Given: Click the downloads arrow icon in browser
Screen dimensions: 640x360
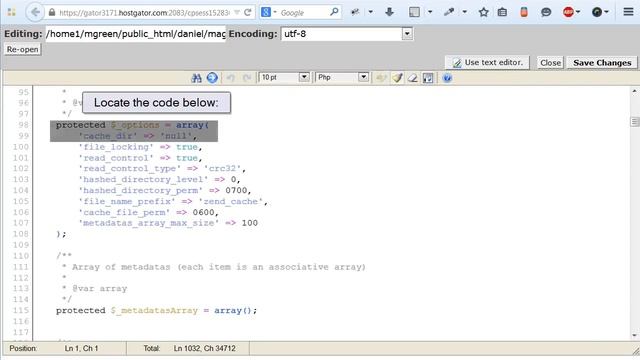Looking at the screenshot, I should [x=389, y=12].
